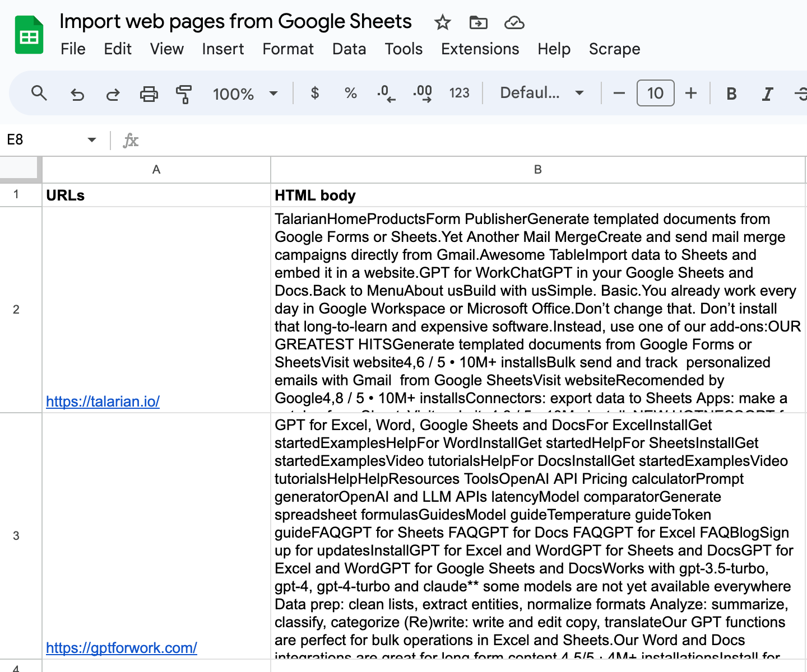Open the Insert menu
Viewport: 807px width, 672px height.
pyautogui.click(x=223, y=49)
